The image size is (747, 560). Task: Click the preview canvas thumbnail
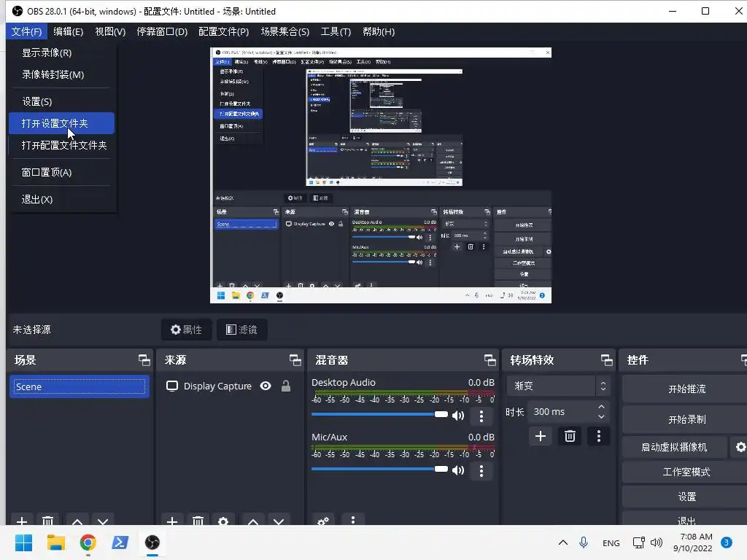click(381, 175)
